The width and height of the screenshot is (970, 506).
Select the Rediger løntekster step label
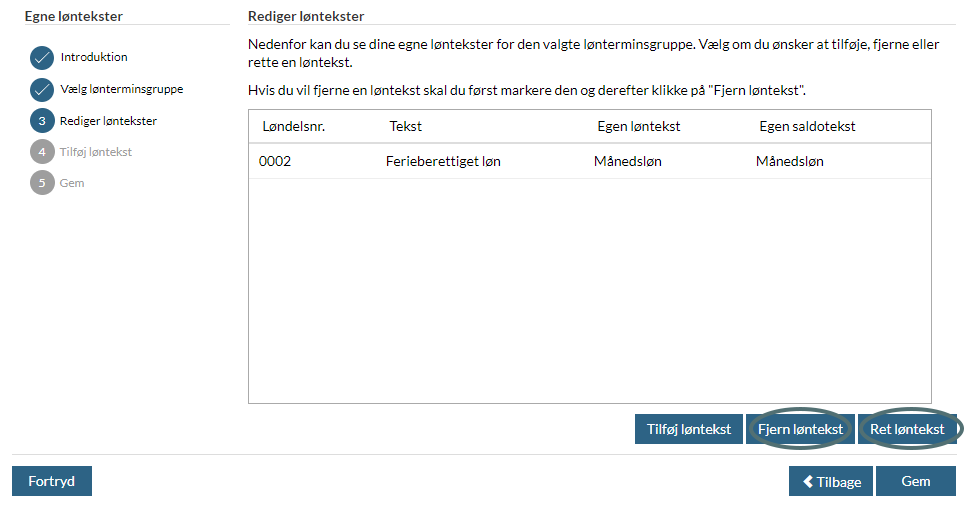click(108, 121)
